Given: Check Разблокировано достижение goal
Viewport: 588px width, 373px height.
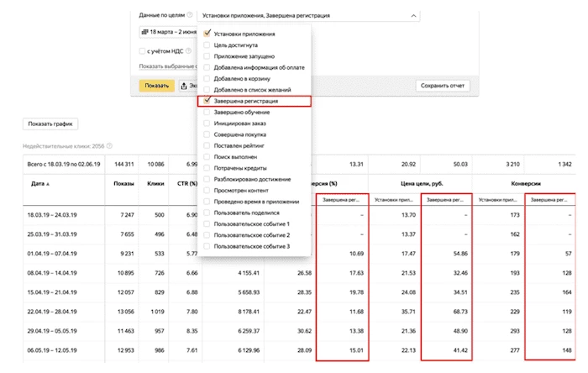Looking at the screenshot, I should click(207, 179).
